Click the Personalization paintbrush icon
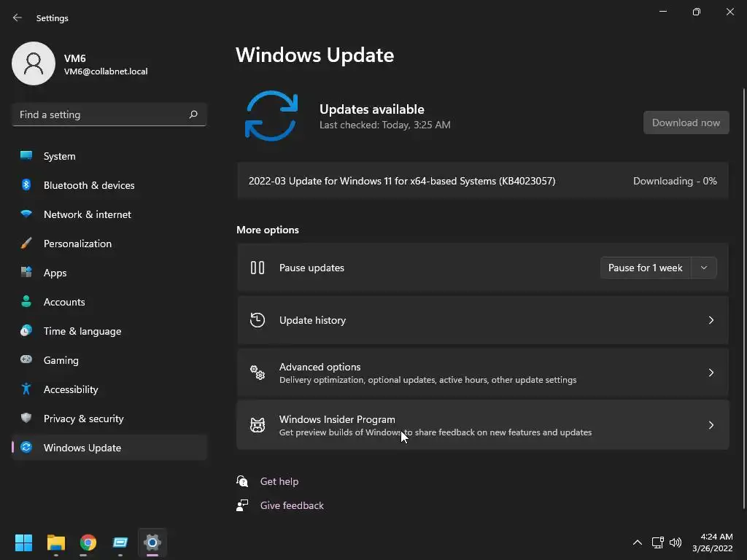This screenshot has width=747, height=560. point(26,244)
